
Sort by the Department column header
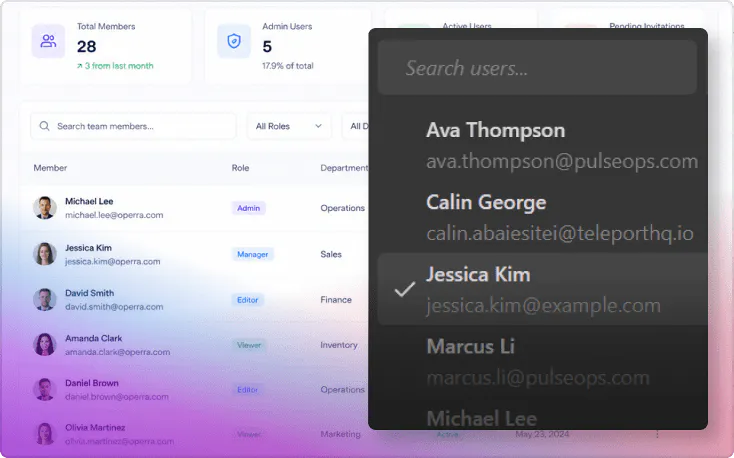tap(344, 168)
